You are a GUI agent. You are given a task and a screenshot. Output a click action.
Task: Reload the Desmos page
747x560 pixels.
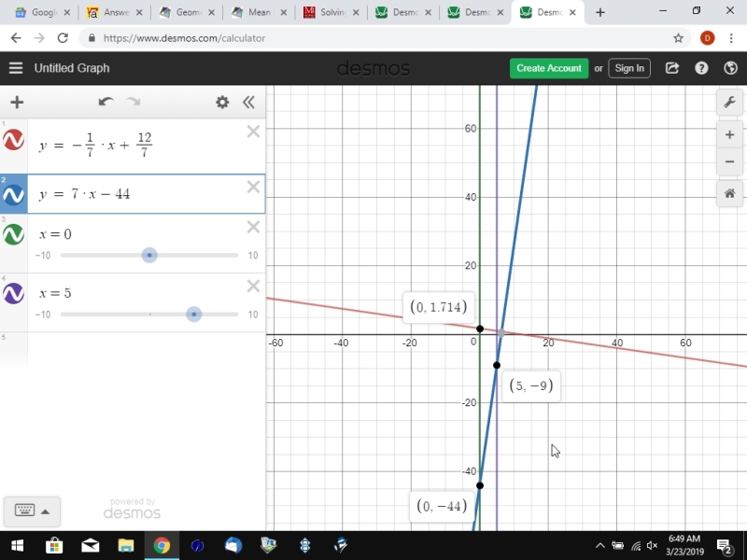[63, 38]
